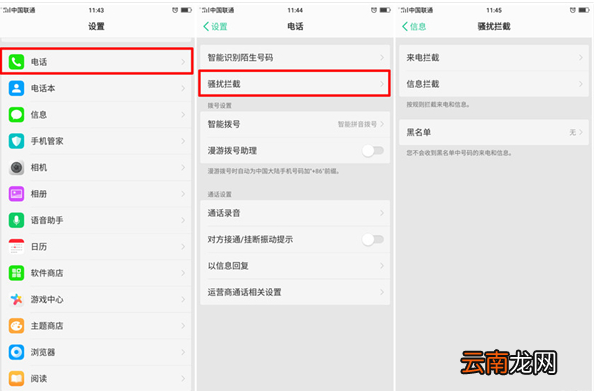This screenshot has width=594, height=391.
Task: Tap the 按规则拦截来电和信息。 description
Action: tap(438, 105)
